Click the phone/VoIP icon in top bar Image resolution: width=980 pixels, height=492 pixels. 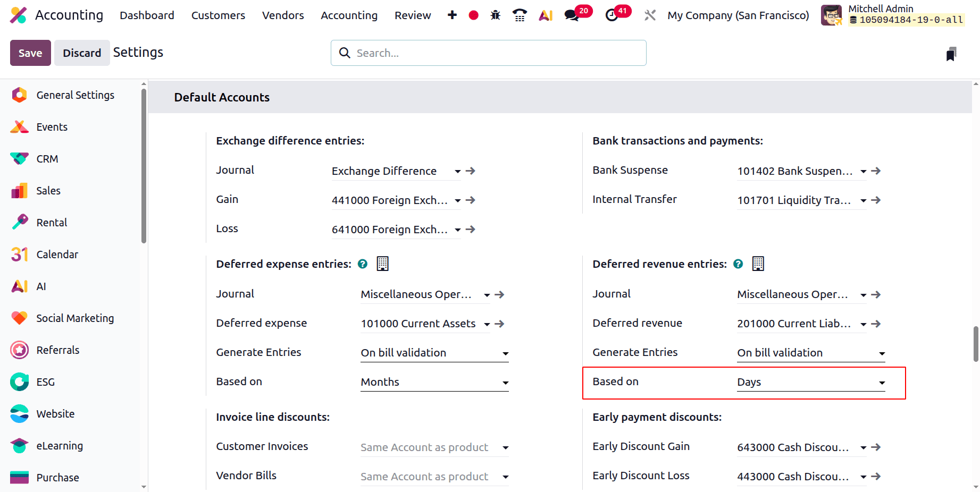pos(520,15)
